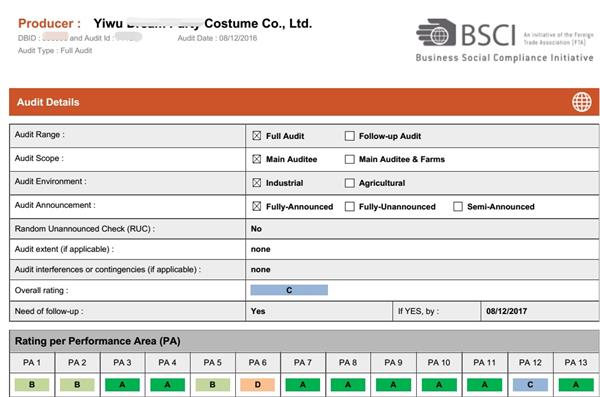Check the Main Auditee & Farms checkbox
Screen dimensions: 600x397
click(x=349, y=159)
